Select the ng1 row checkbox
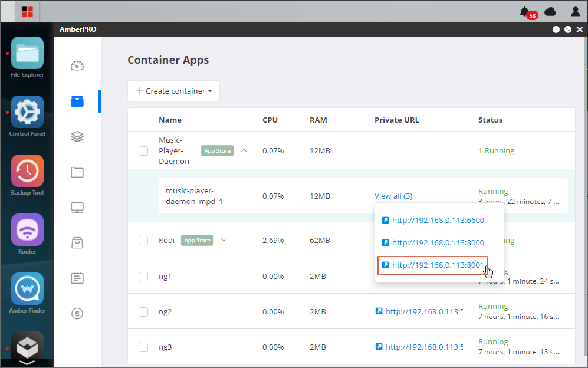Image resolution: width=588 pixels, height=368 pixels. pyautogui.click(x=143, y=277)
